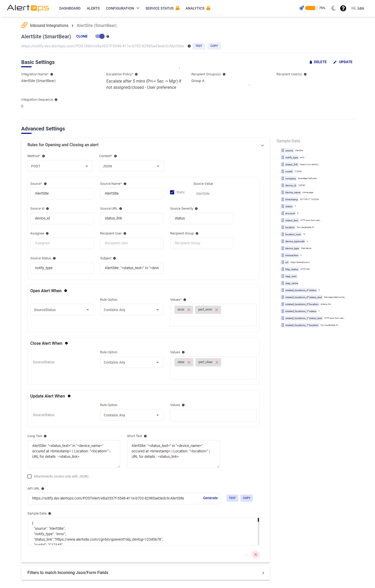Enable the Attachments checkbox

click(x=30, y=476)
